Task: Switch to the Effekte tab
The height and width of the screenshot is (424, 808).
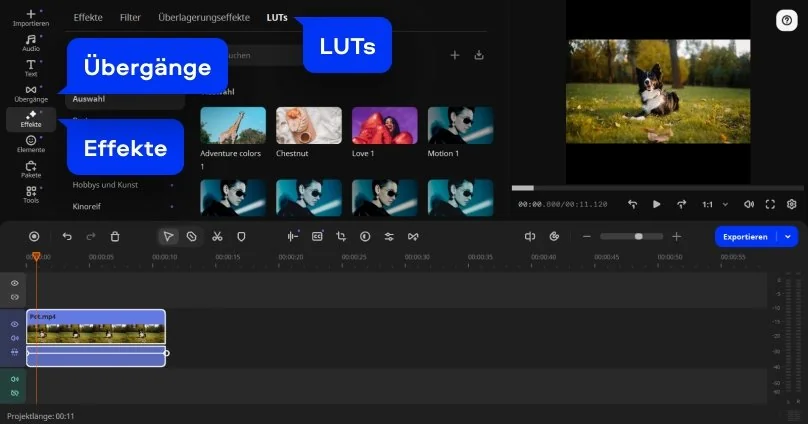Action: click(x=88, y=18)
